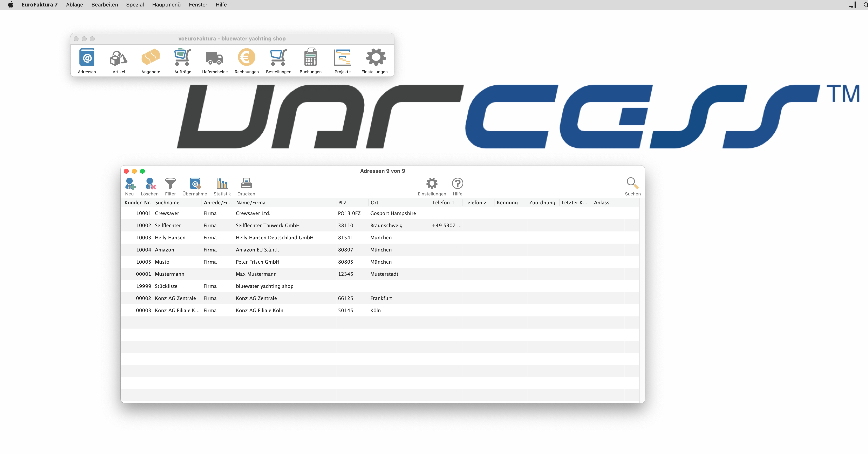This screenshot has height=454, width=868.
Task: Open Projekte gantt chart icon
Action: 342,58
